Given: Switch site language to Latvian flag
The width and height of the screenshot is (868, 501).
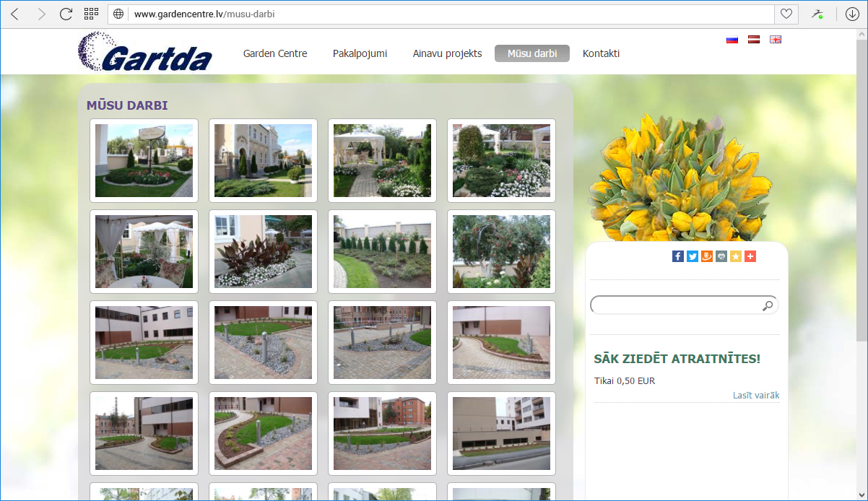Looking at the screenshot, I should [754, 40].
